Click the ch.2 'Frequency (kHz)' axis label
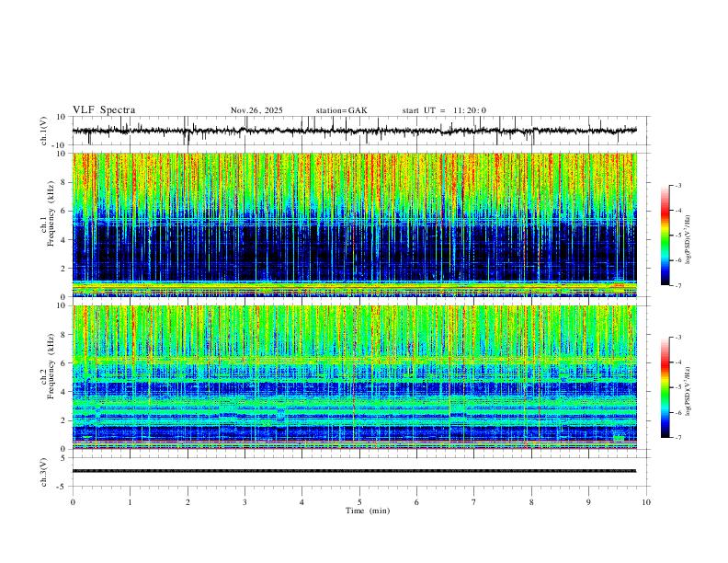 coord(51,365)
